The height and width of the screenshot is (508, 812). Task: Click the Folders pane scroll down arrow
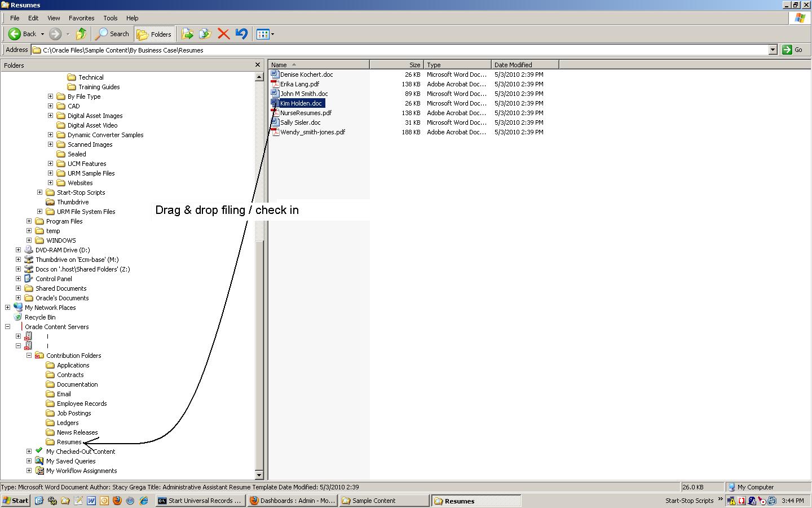259,475
